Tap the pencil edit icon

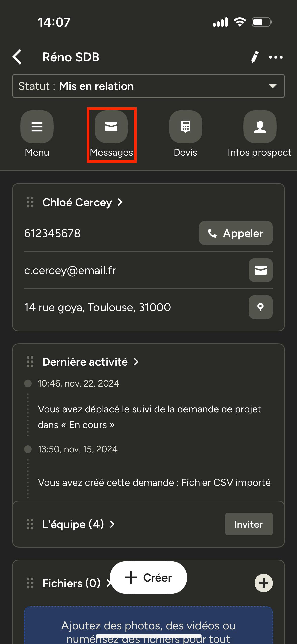pos(255,57)
